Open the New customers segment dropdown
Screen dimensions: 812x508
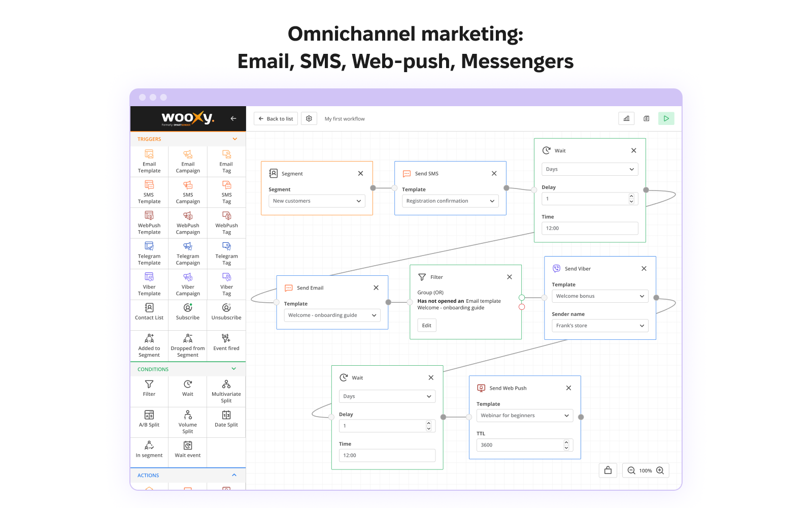317,201
